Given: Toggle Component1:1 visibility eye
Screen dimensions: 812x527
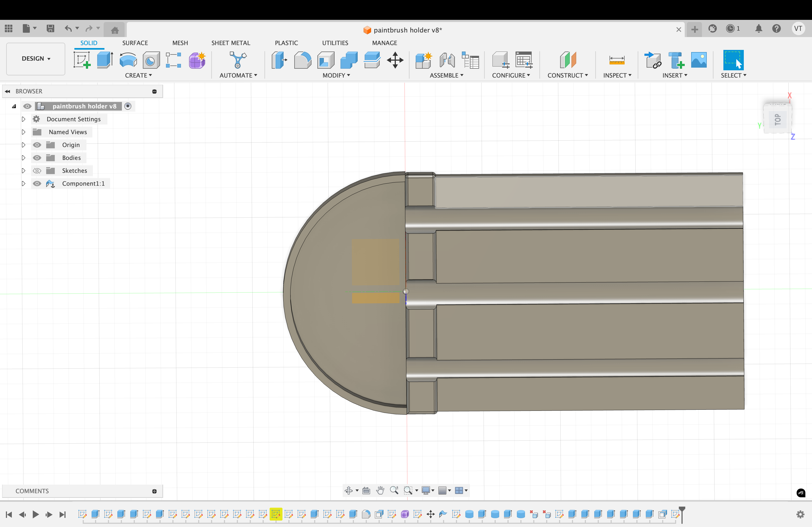Looking at the screenshot, I should click(x=37, y=184).
